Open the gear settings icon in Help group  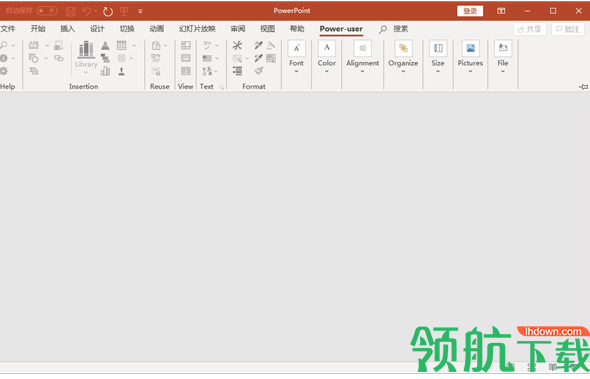4,71
